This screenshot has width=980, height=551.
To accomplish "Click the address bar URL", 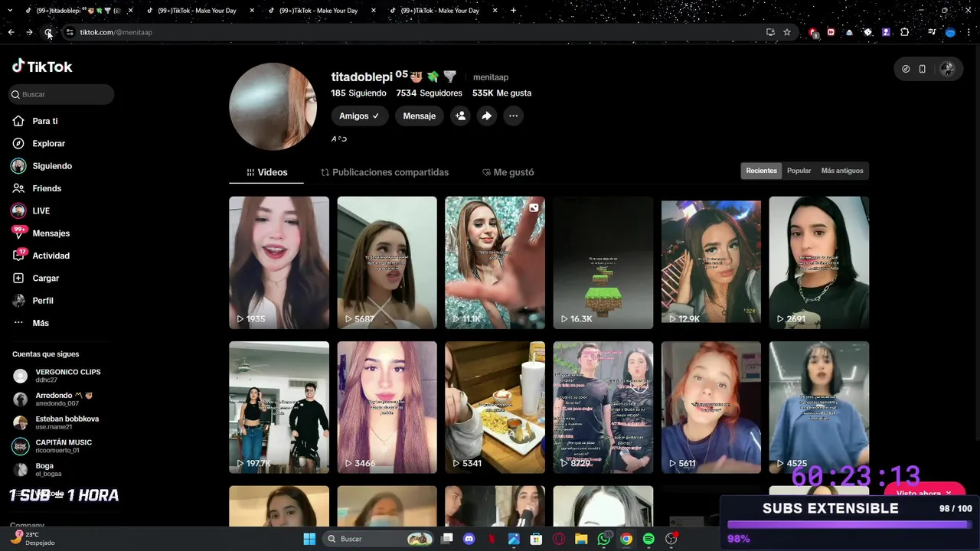I will (116, 32).
